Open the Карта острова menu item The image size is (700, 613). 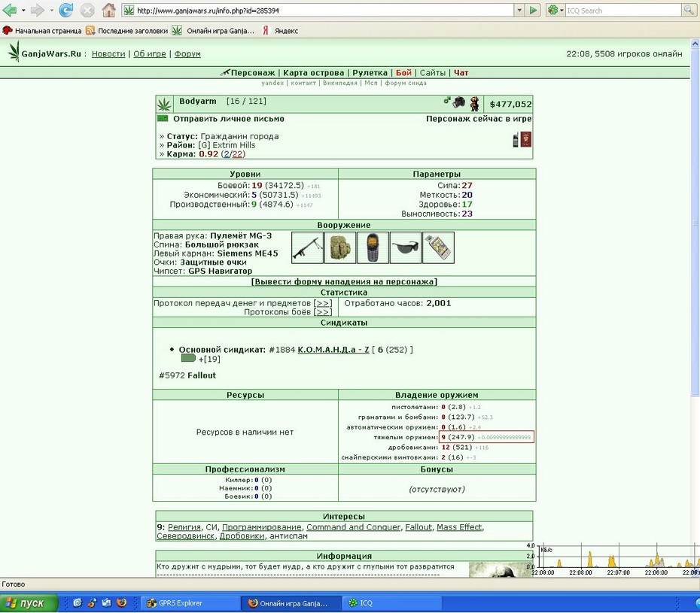click(313, 73)
